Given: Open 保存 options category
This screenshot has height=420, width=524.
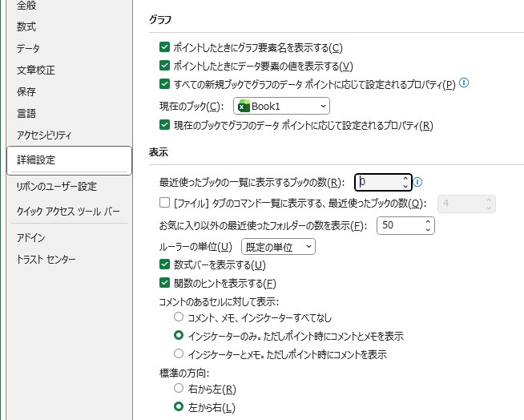Looking at the screenshot, I should 26,91.
